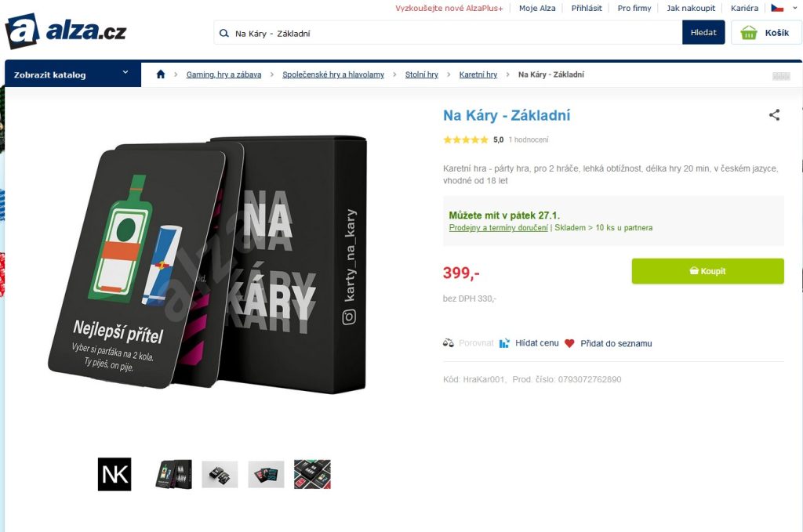Click the search magnifier icon

tap(223, 33)
